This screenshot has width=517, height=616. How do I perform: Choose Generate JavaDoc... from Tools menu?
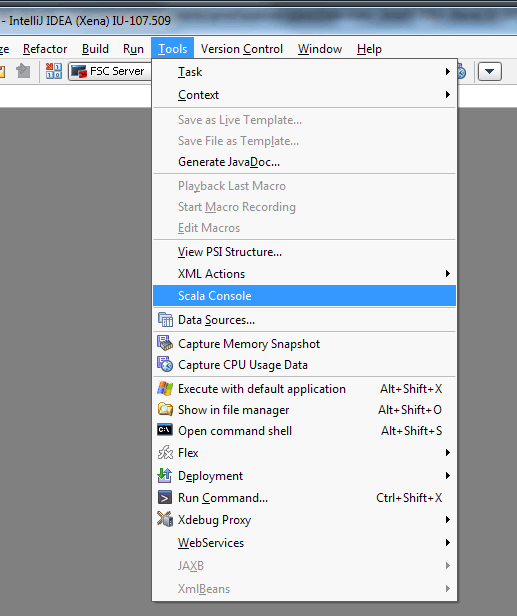(229, 162)
